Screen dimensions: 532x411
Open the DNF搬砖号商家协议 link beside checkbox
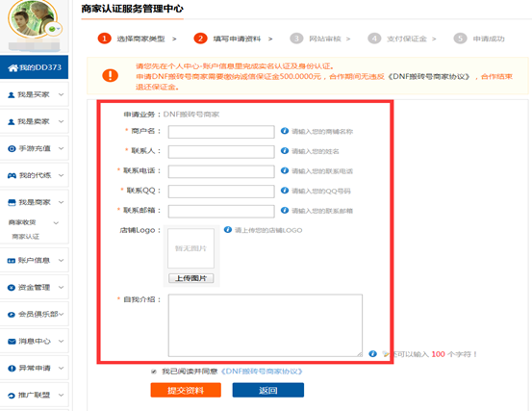point(262,372)
